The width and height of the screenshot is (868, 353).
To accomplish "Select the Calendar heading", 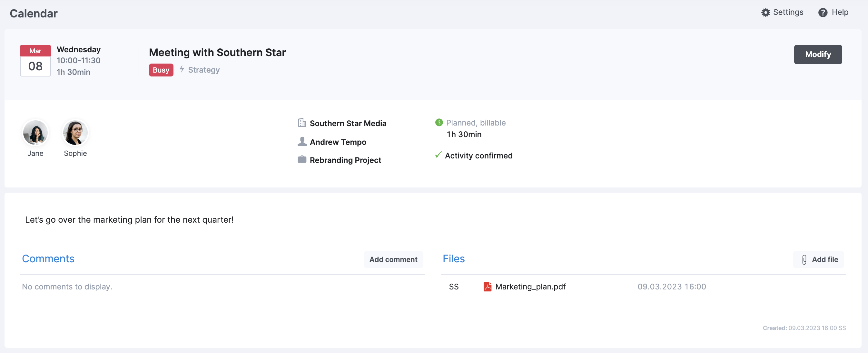I will click(33, 13).
